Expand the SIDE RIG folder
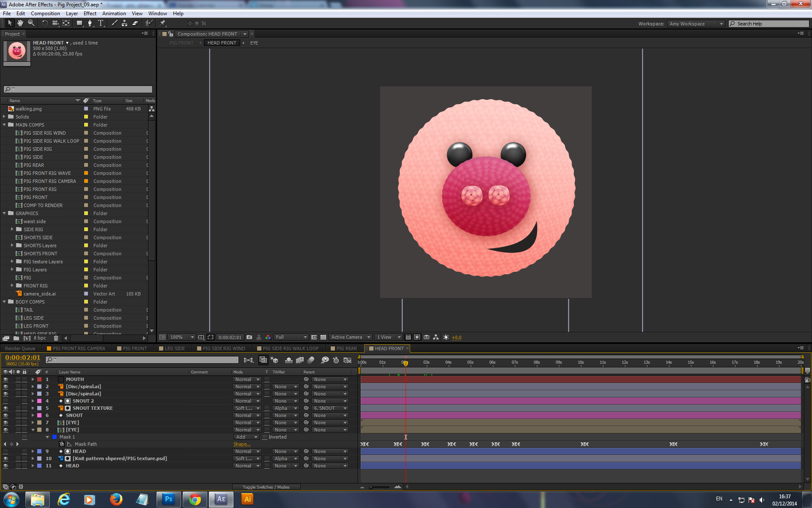The width and height of the screenshot is (812, 508). pos(12,229)
